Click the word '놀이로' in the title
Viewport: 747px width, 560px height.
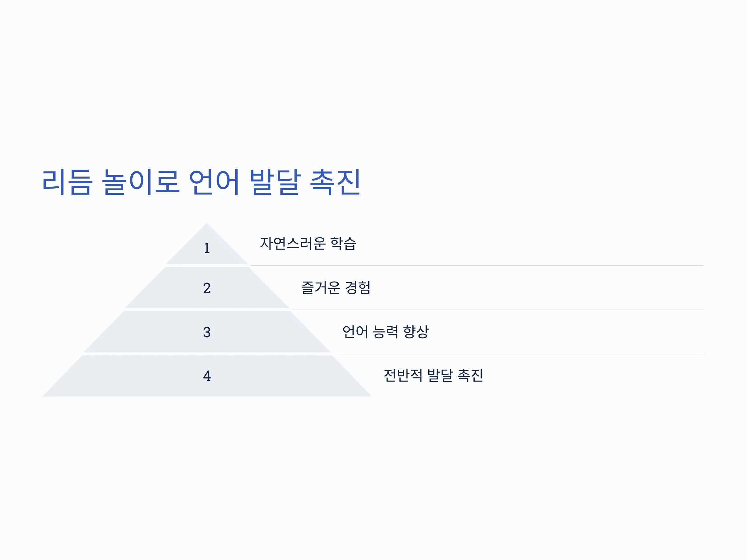pos(140,182)
